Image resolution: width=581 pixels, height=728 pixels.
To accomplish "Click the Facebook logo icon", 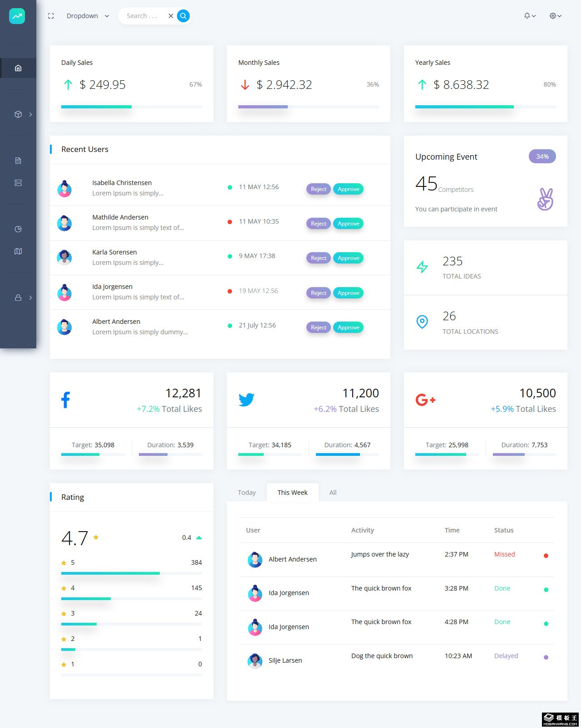I will click(x=66, y=400).
